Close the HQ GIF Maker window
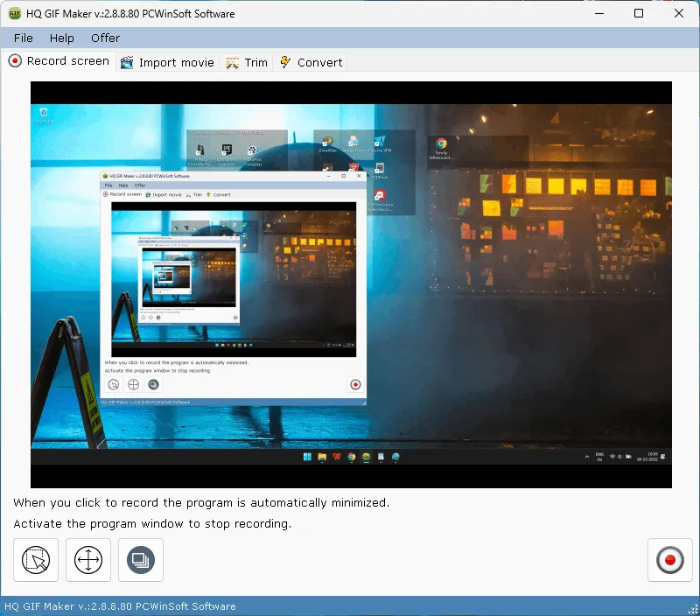 [x=679, y=14]
